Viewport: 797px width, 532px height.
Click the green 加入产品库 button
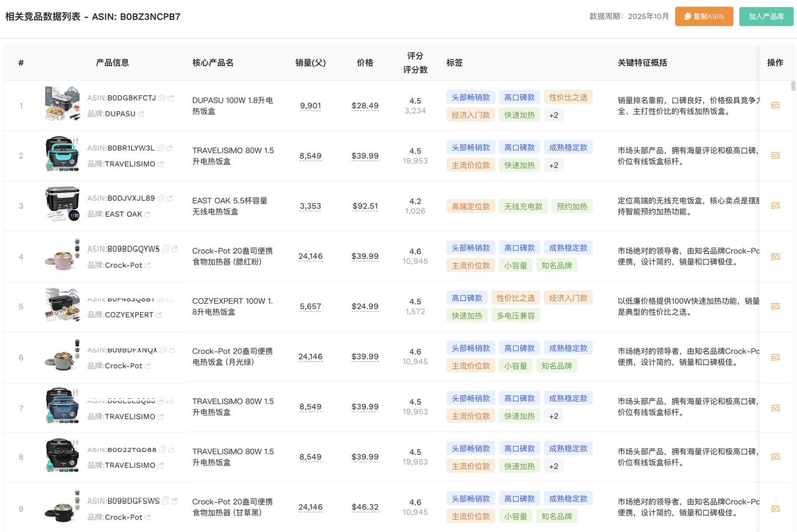point(766,17)
